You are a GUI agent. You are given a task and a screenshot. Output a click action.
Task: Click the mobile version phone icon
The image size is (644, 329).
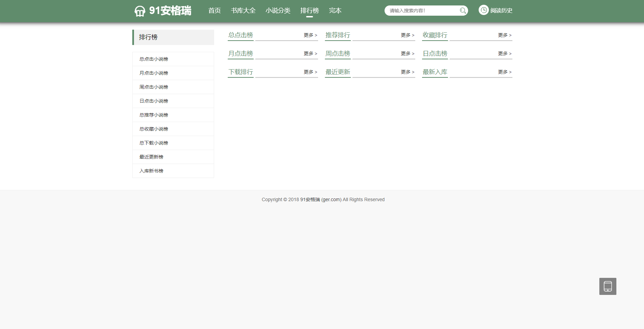(608, 286)
